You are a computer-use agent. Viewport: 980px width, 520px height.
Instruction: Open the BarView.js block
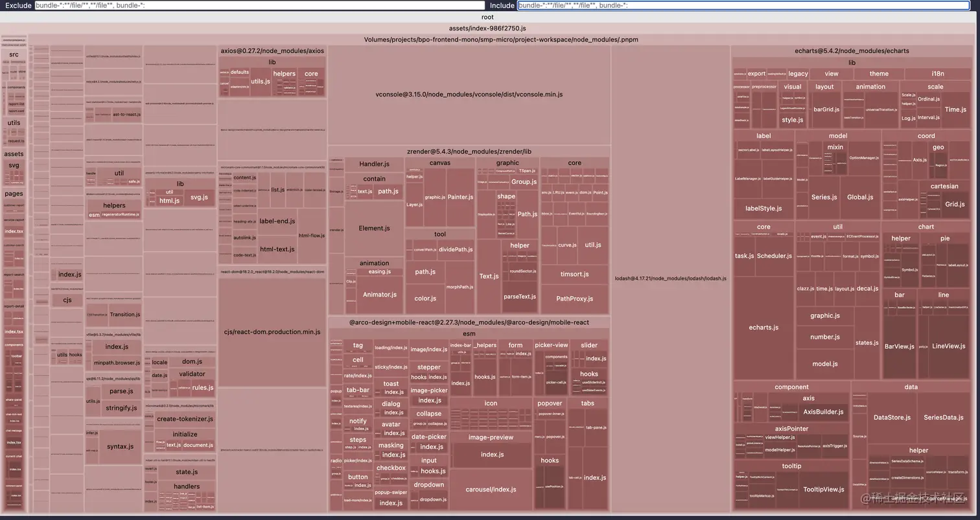900,346
